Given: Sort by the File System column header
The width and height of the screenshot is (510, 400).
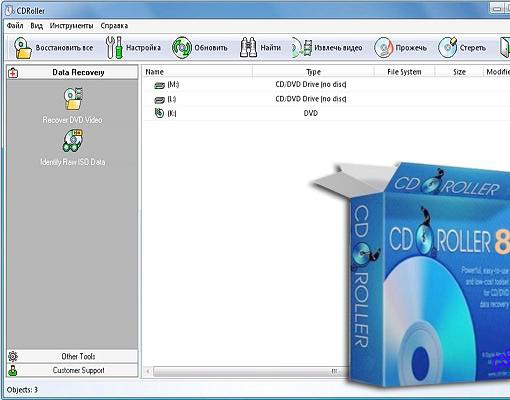Looking at the screenshot, I should click(x=404, y=72).
